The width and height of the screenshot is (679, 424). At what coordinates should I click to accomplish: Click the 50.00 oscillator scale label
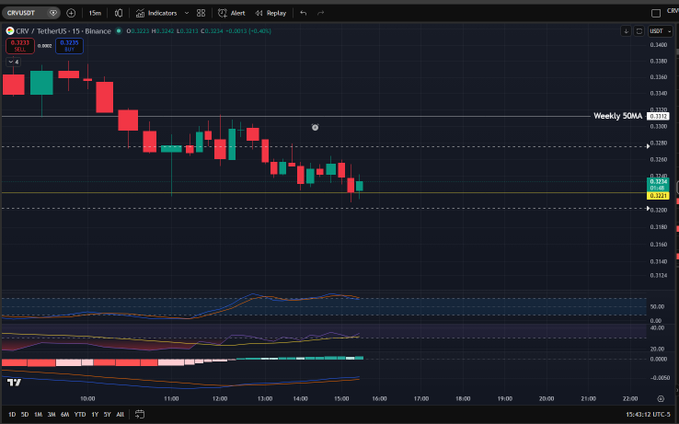click(657, 307)
